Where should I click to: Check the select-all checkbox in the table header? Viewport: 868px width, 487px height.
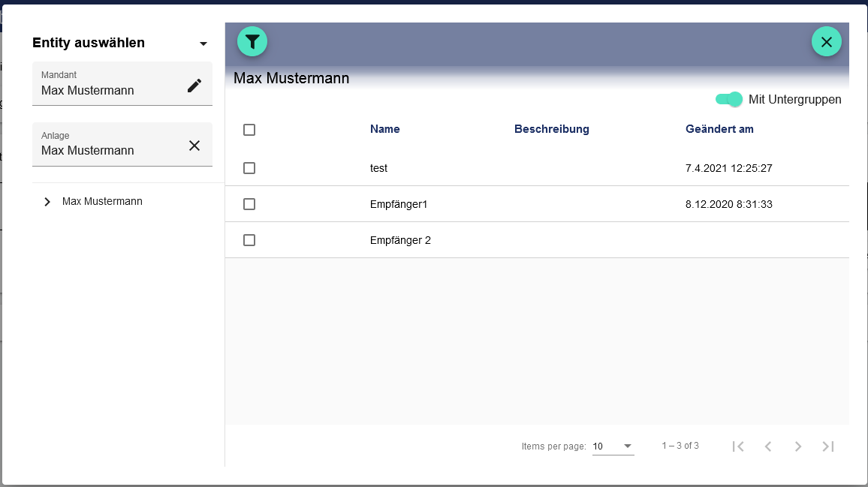[249, 130]
